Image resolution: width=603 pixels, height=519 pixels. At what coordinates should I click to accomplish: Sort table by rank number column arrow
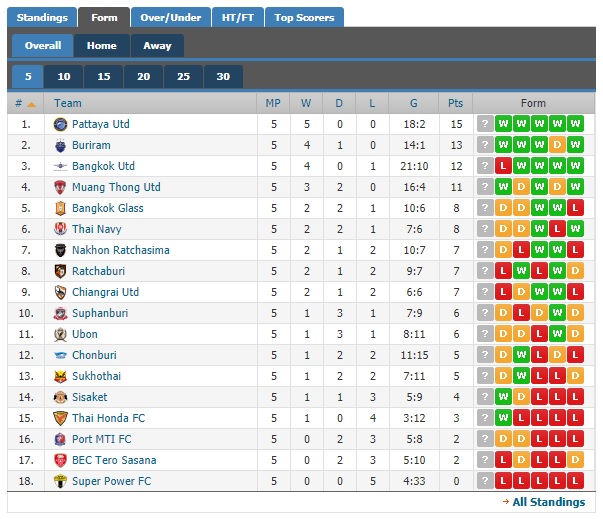coord(32,104)
